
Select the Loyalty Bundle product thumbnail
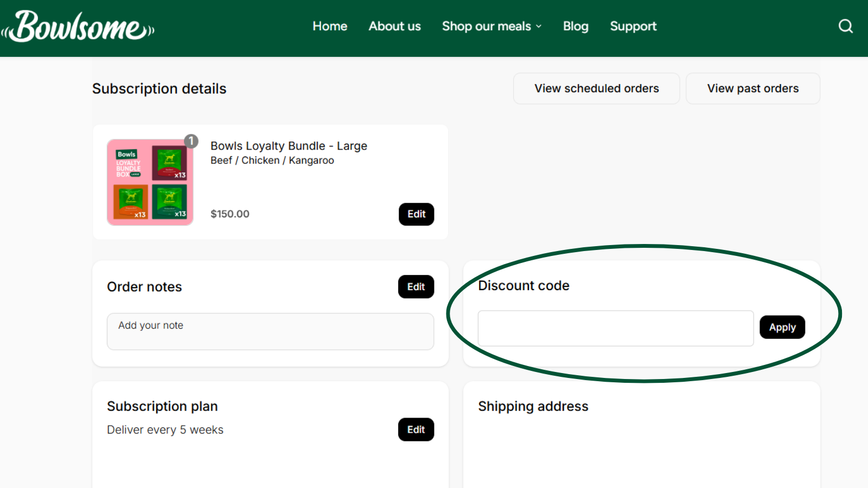tap(150, 182)
